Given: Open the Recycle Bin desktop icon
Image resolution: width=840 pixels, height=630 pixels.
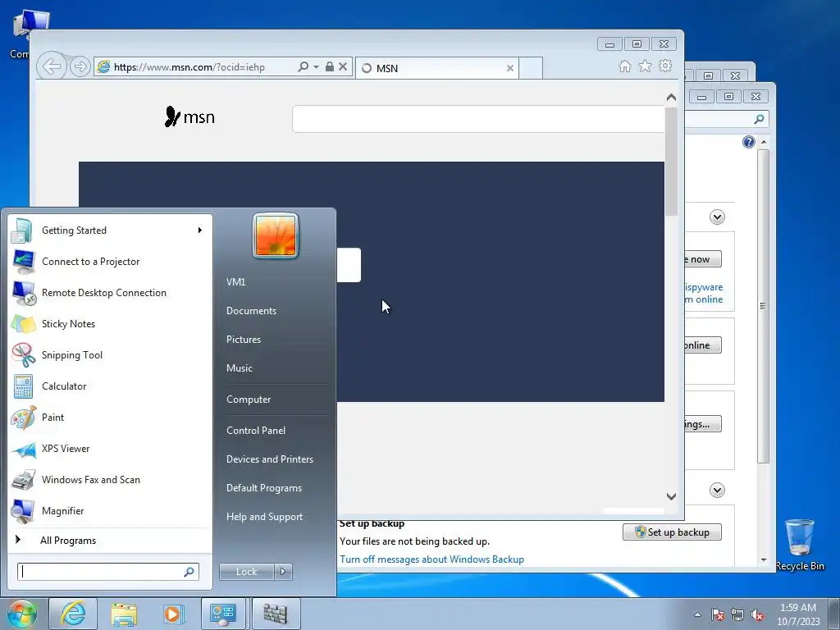Looking at the screenshot, I should (x=800, y=545).
